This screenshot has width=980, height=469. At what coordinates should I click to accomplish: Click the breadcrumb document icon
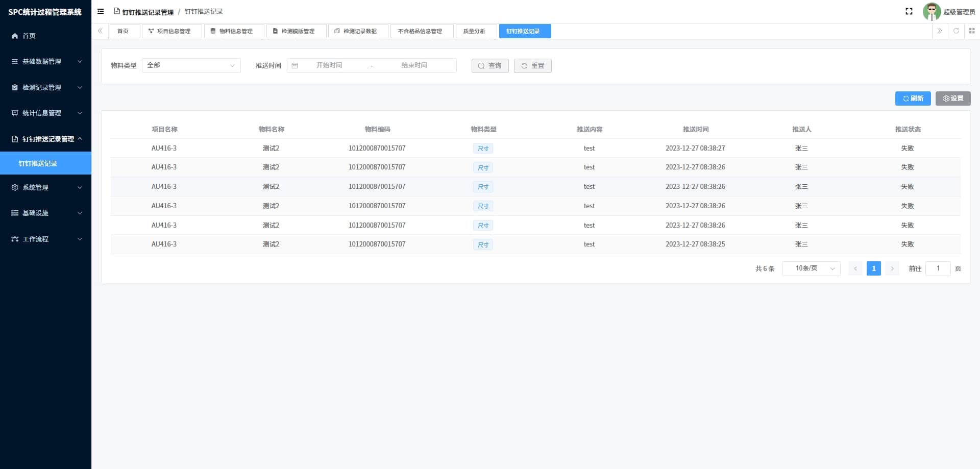(x=117, y=11)
